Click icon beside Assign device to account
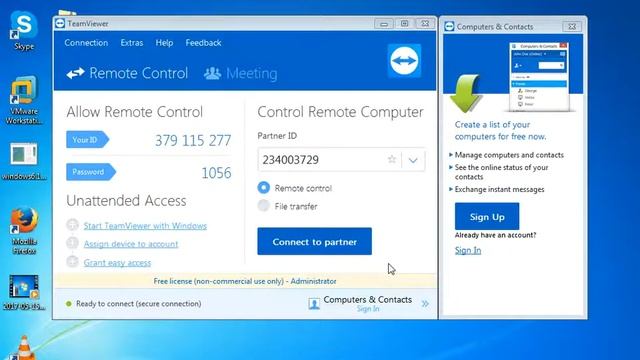The width and height of the screenshot is (640, 360). (72, 243)
